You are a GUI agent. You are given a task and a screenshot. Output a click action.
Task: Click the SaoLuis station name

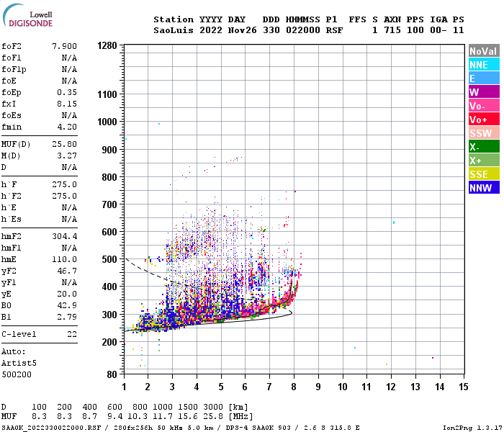(174, 30)
